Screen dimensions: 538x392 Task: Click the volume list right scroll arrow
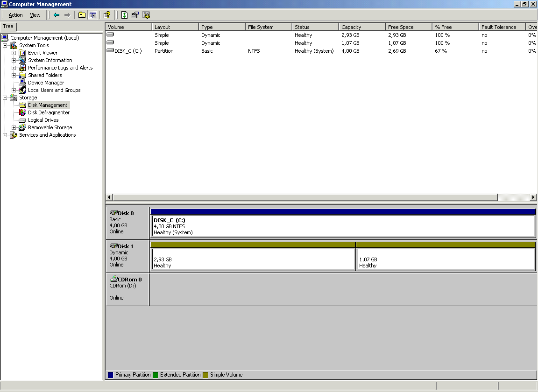(x=533, y=197)
